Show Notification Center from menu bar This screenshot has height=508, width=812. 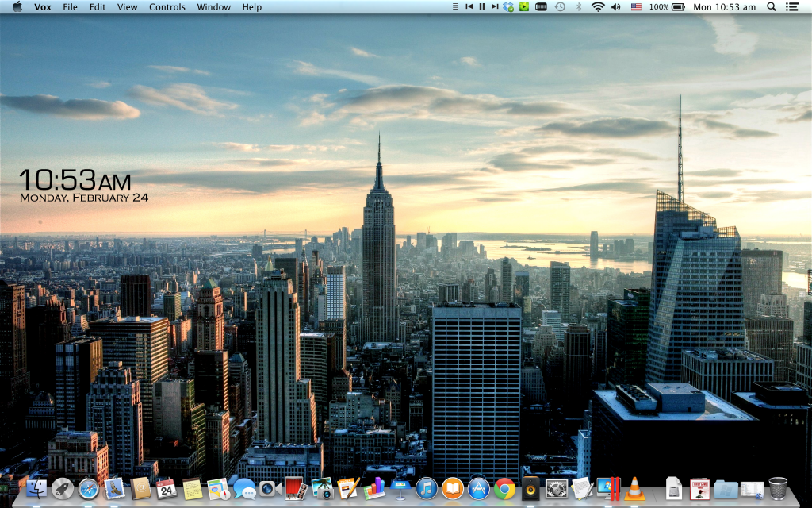pyautogui.click(x=792, y=6)
